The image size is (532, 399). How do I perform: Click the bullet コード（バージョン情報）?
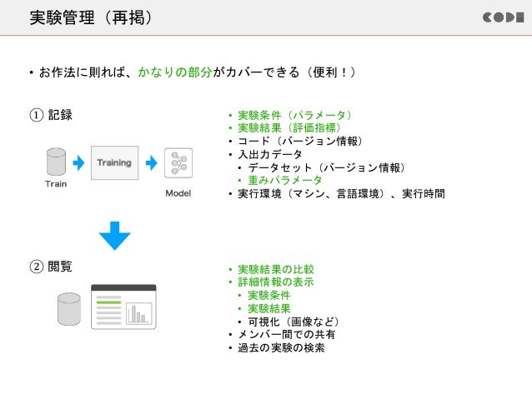(300, 141)
